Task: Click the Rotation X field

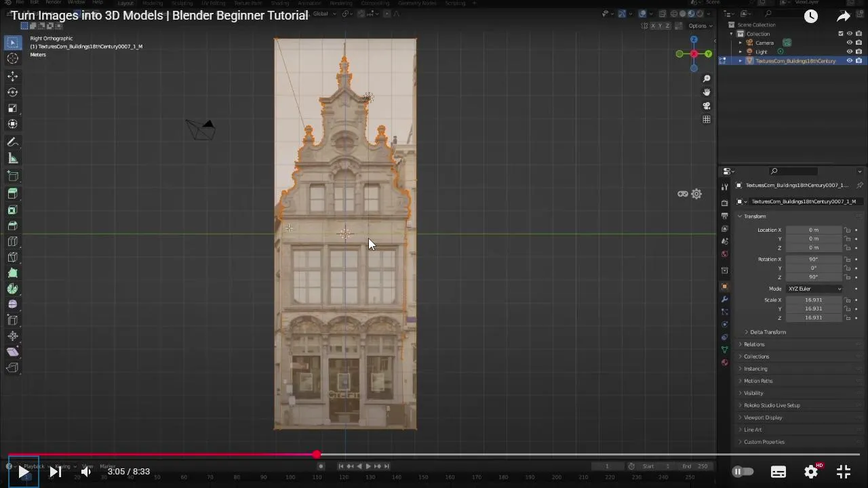Action: [x=814, y=259]
